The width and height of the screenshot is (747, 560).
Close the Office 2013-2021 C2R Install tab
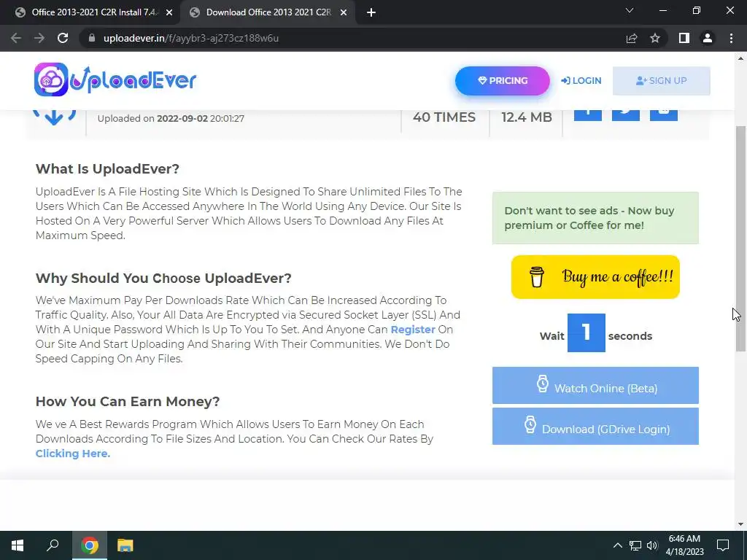click(169, 13)
